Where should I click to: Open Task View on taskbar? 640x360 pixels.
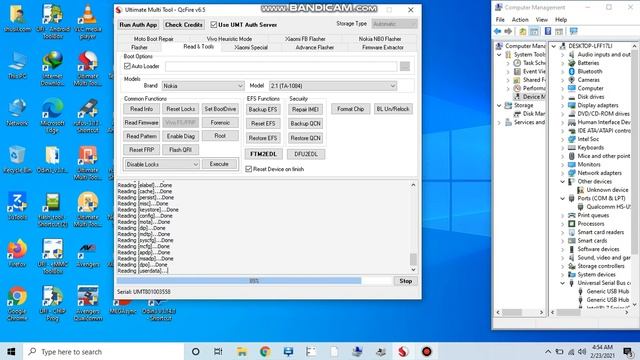pos(218,351)
